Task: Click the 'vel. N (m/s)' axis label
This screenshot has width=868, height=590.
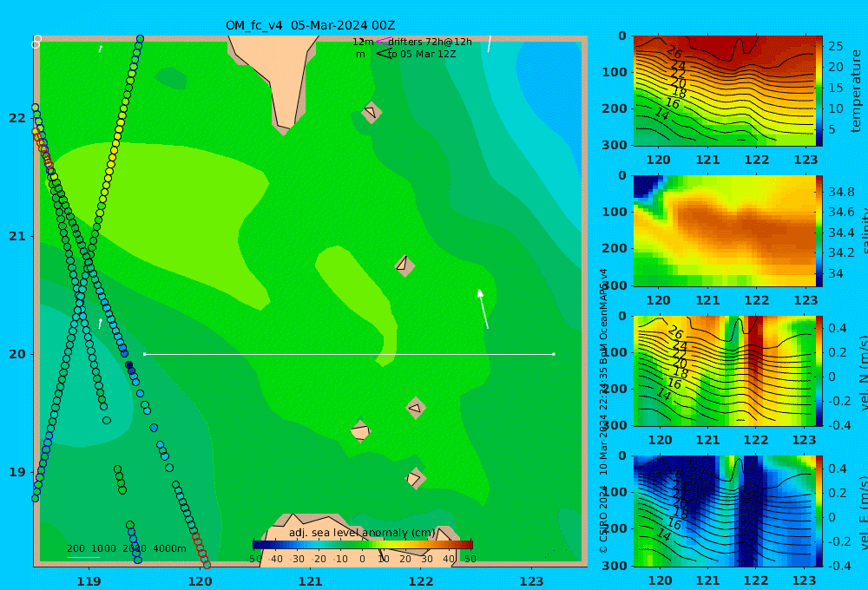Action: tap(863, 373)
